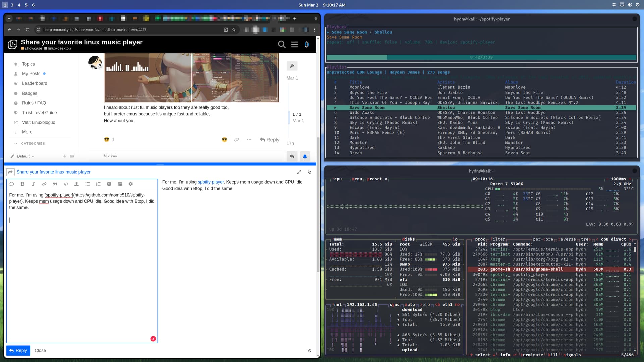Toggle italic formatting in composer

click(33, 184)
